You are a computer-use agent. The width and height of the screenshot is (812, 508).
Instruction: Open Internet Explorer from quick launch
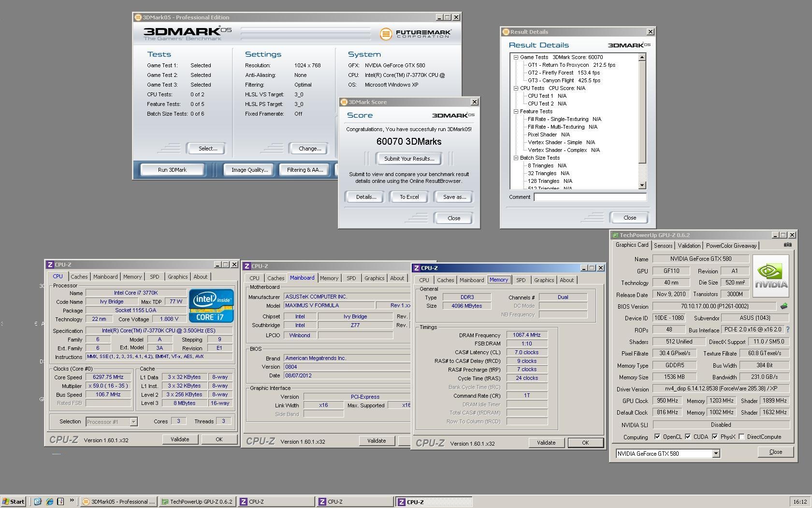(49, 501)
